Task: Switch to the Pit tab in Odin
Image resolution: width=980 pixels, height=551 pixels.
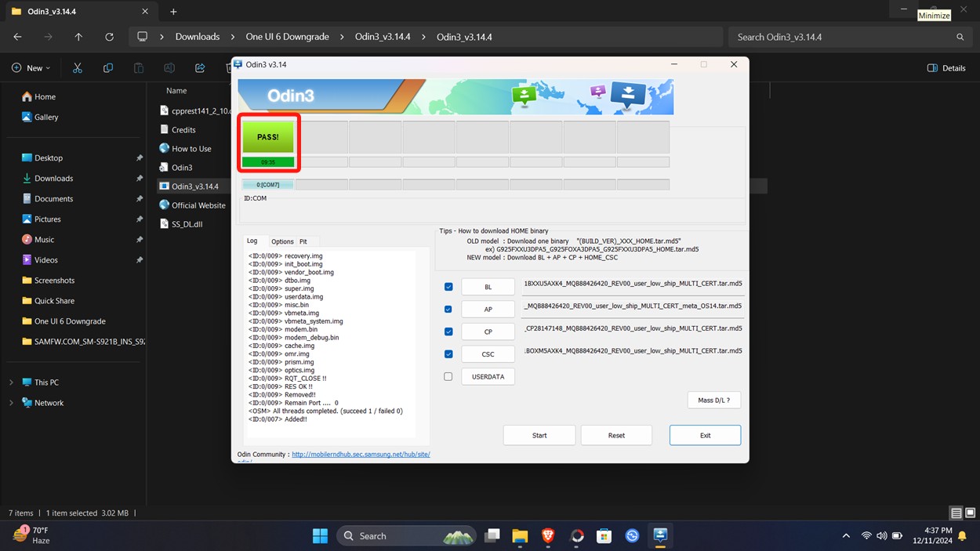Action: [x=303, y=241]
